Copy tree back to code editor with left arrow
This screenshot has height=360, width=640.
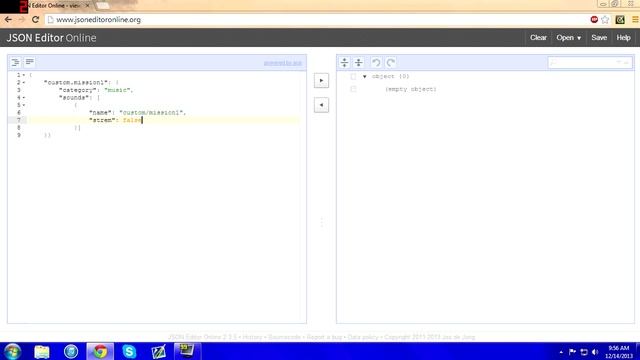pyautogui.click(x=321, y=105)
